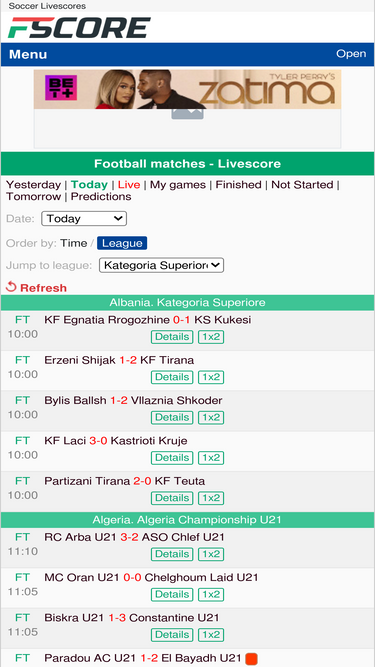Open the Predictions link
The width and height of the screenshot is (375, 667).
[101, 197]
